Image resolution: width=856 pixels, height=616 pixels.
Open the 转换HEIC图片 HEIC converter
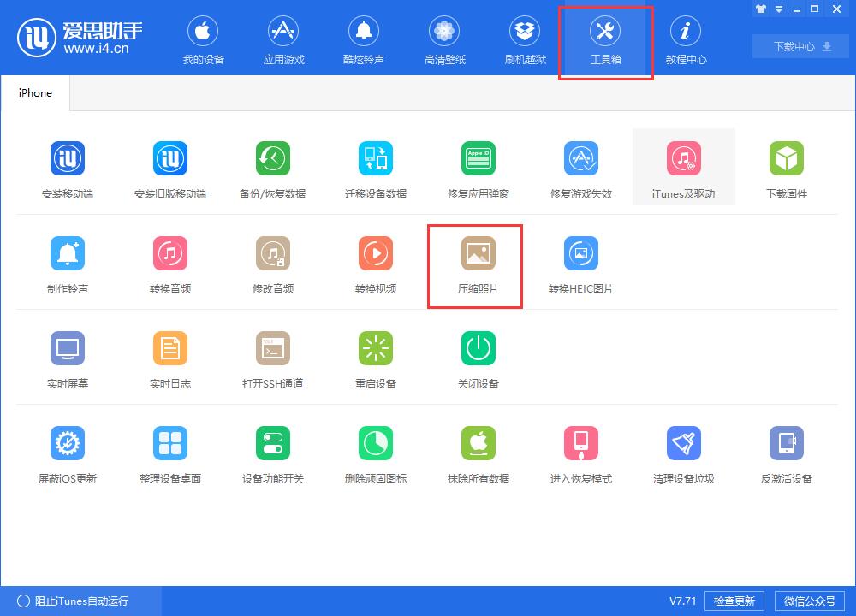(580, 263)
